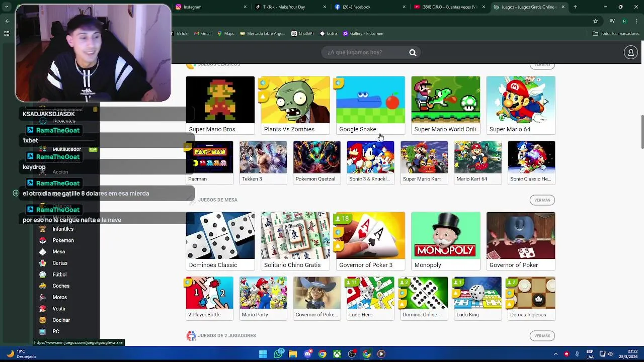Switch to the YouTube C.R.O tab
Screen dimensions: 644x362
[450, 7]
